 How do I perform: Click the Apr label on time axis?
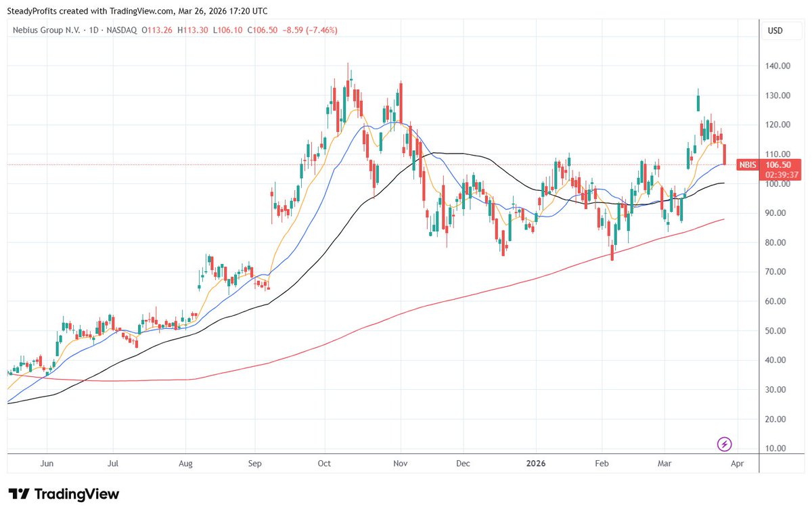pyautogui.click(x=738, y=464)
